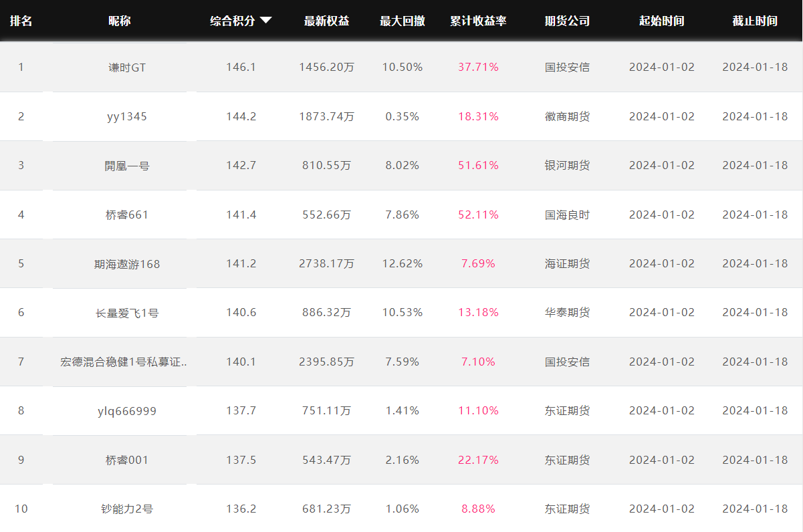Click return rate 13.18%
Viewport: 803px width, 532px height.
[x=479, y=312]
